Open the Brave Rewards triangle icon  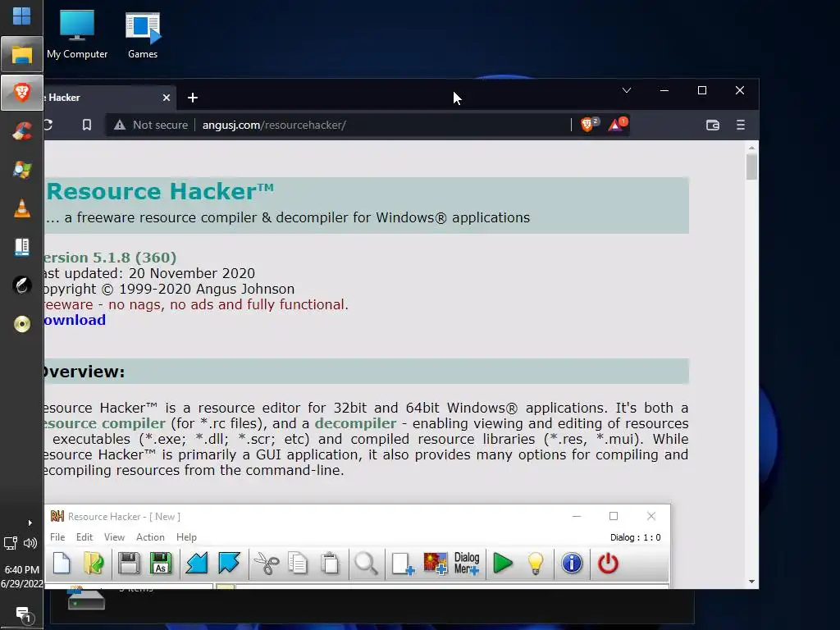pyautogui.click(x=617, y=125)
